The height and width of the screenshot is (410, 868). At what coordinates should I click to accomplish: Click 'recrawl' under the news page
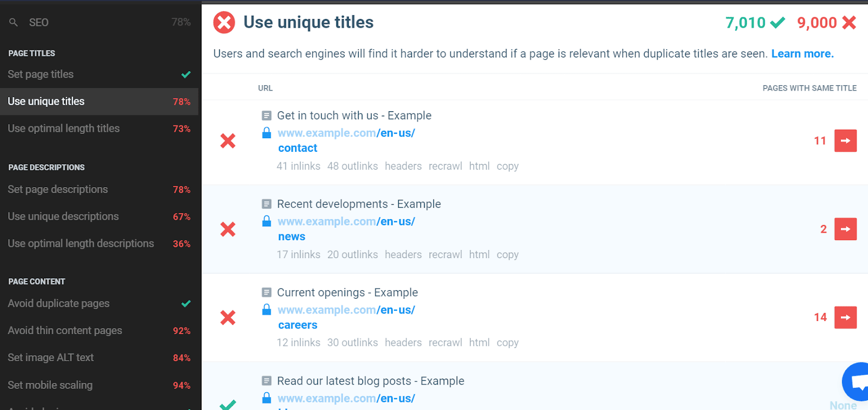point(445,254)
